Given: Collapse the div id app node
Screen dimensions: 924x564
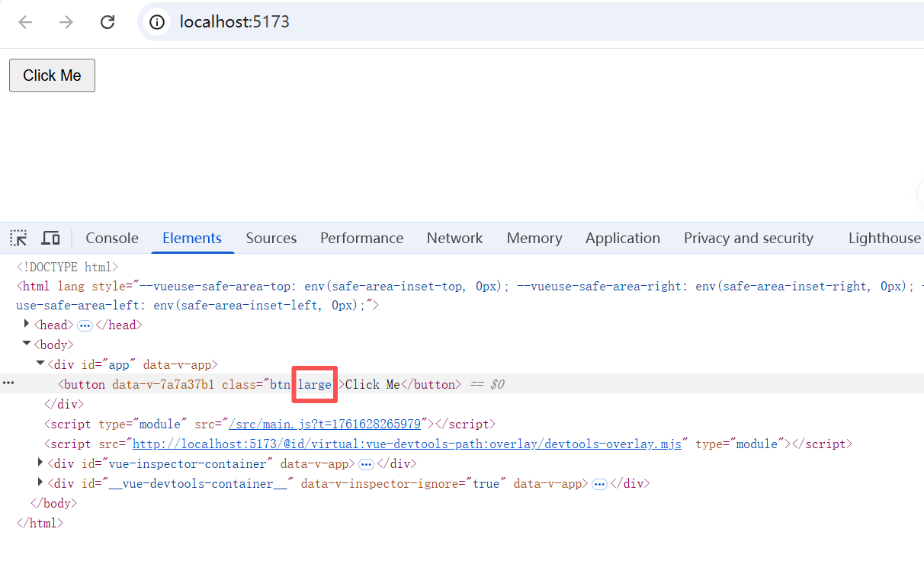Looking at the screenshot, I should point(40,364).
